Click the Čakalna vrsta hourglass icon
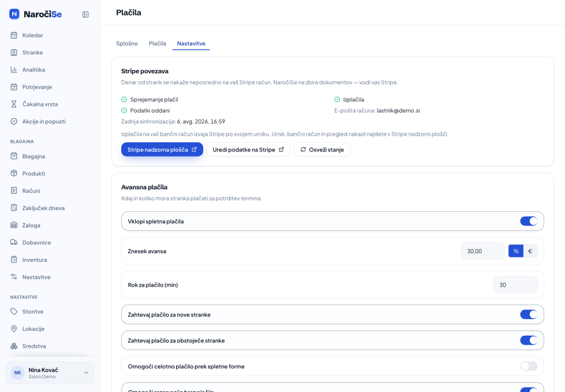This screenshot has width=565, height=392. [14, 104]
